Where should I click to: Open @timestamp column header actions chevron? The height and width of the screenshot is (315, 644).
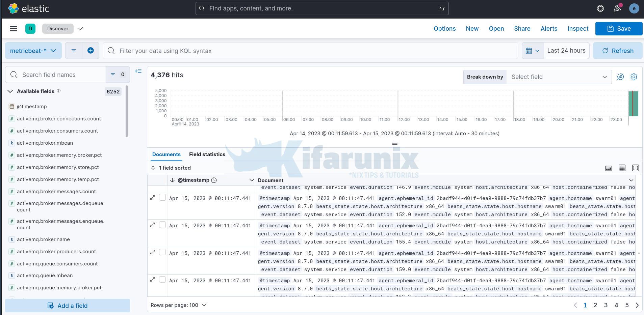pyautogui.click(x=252, y=180)
